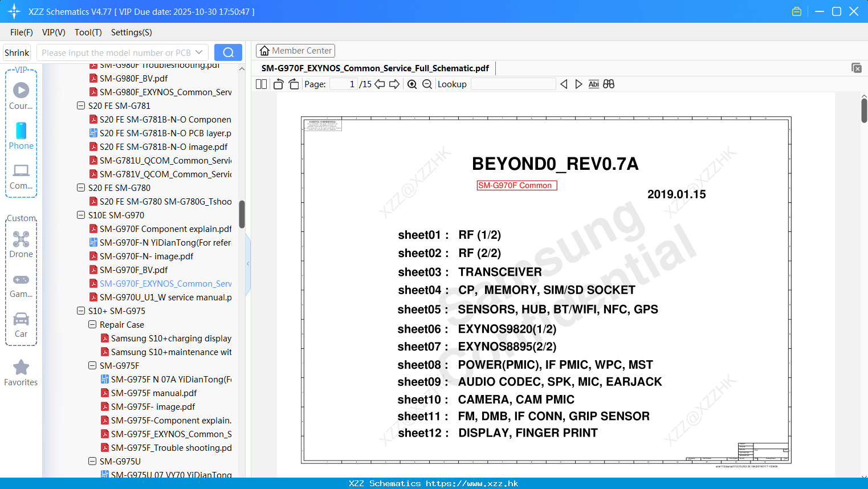Image resolution: width=868 pixels, height=489 pixels.
Task: Zoom out of the schematic
Action: coord(427,84)
